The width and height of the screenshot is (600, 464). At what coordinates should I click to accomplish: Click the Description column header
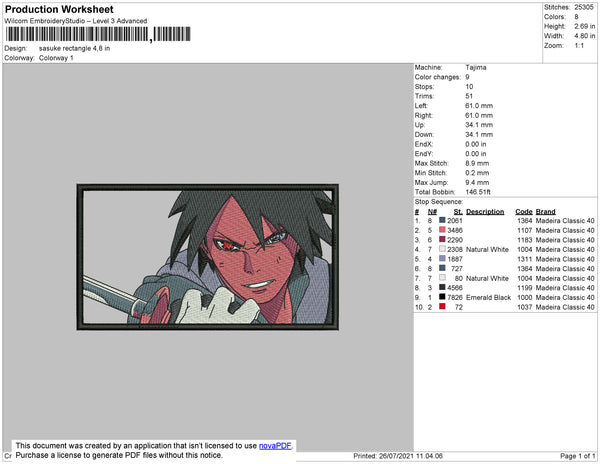coord(485,212)
